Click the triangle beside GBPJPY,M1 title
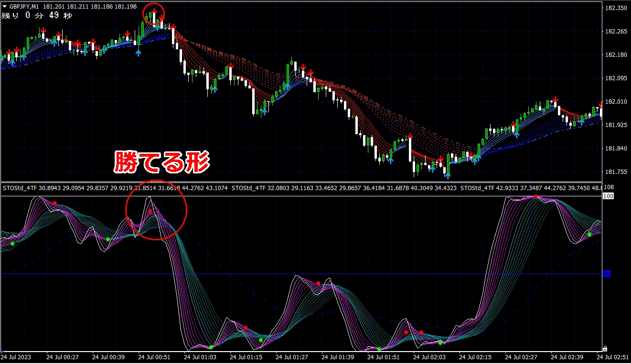Screen dimensions: 631x364 point(5,7)
